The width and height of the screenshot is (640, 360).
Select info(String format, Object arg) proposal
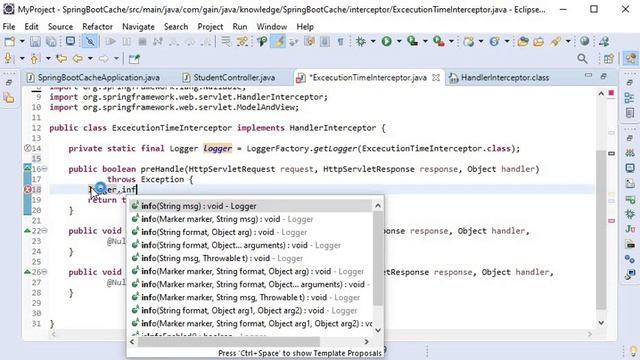[251, 232]
